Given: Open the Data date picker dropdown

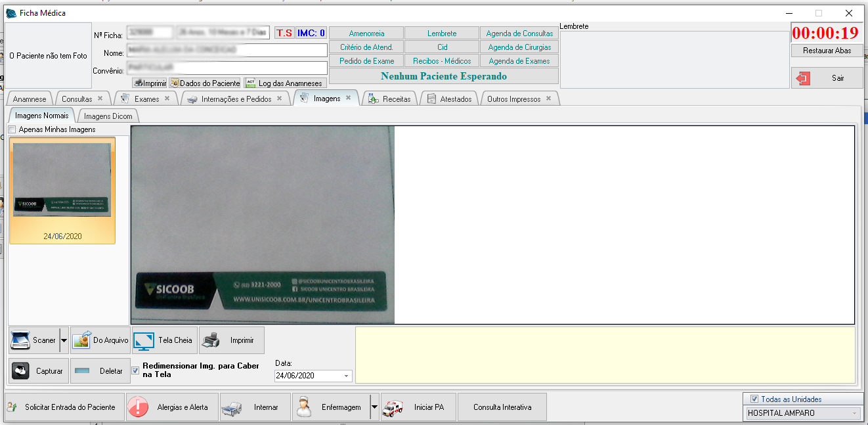Looking at the screenshot, I should pyautogui.click(x=346, y=376).
